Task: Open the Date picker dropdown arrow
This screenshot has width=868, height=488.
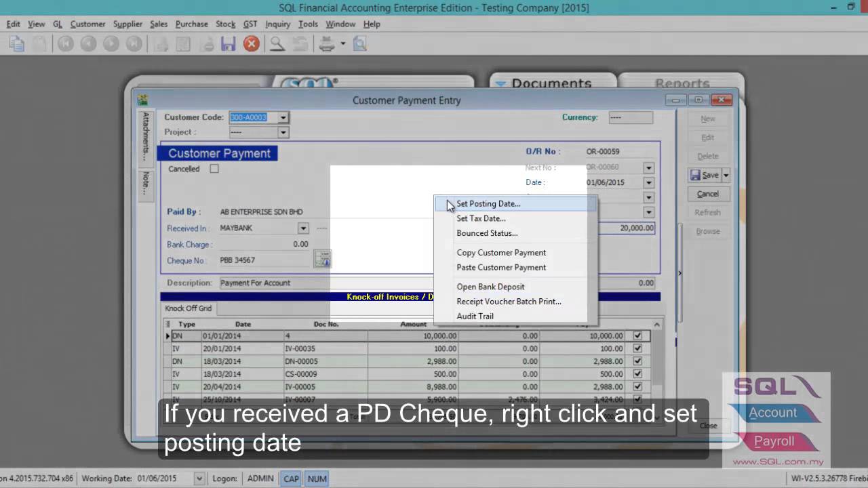Action: 649,182
